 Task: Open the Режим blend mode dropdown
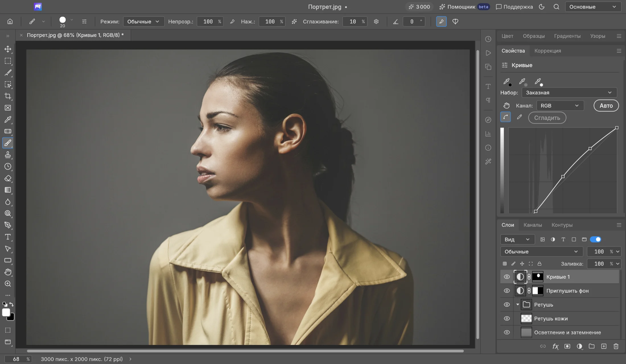point(144,22)
